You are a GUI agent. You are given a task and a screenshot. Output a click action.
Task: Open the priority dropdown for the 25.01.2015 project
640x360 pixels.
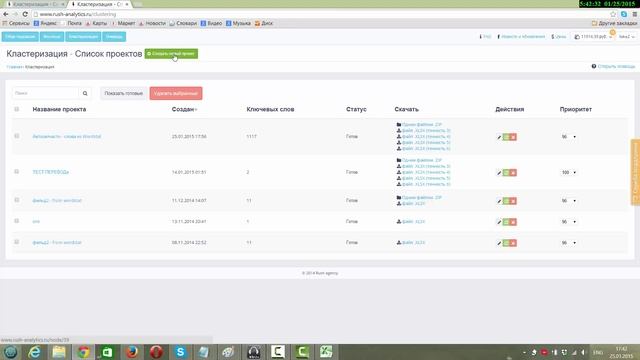coord(569,137)
